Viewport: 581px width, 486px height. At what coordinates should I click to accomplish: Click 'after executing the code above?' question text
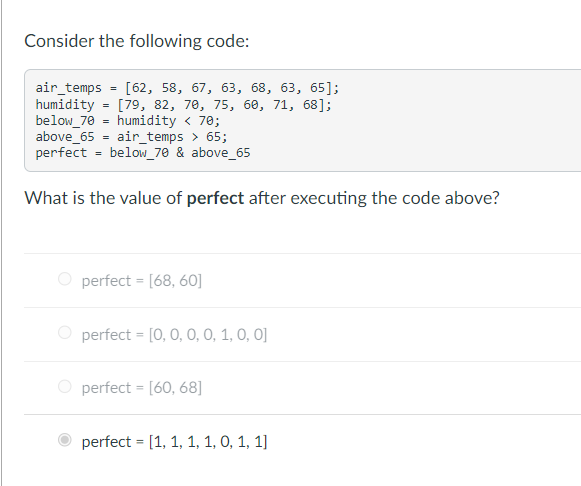tap(374, 198)
